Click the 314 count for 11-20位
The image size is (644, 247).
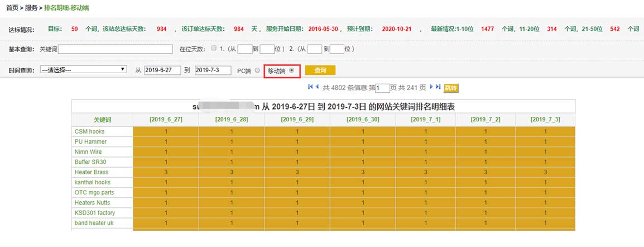(x=552, y=29)
